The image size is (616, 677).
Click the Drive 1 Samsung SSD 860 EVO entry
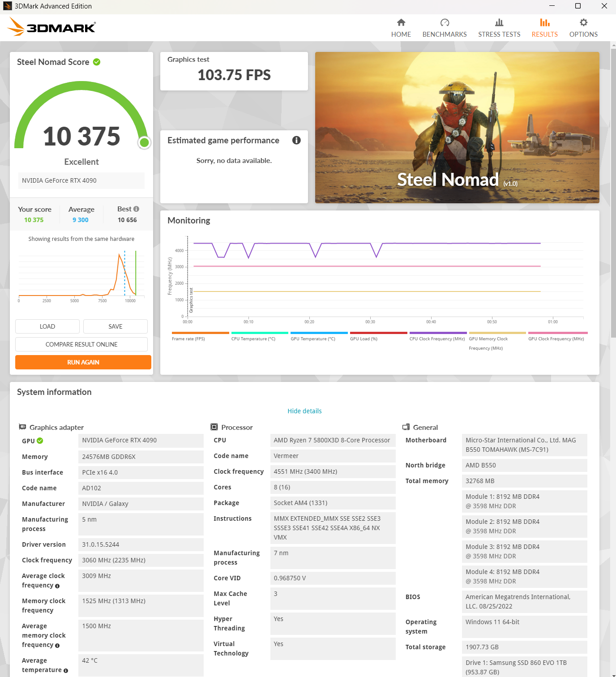pos(525,667)
